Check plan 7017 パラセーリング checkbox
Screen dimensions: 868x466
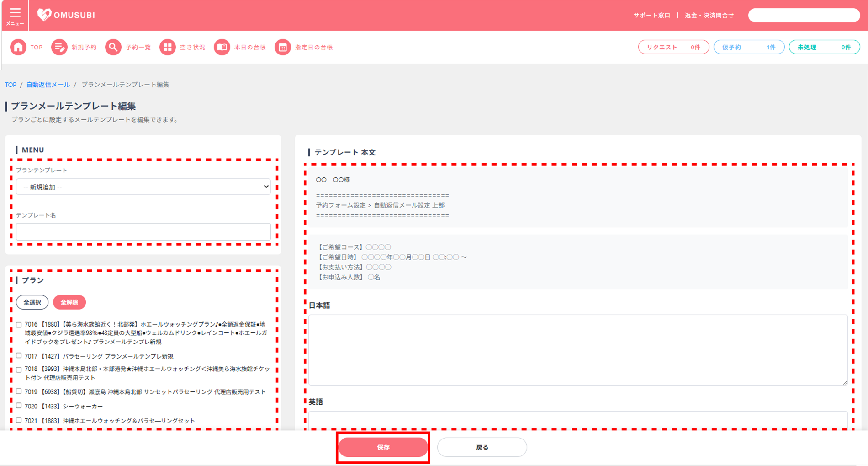point(19,355)
